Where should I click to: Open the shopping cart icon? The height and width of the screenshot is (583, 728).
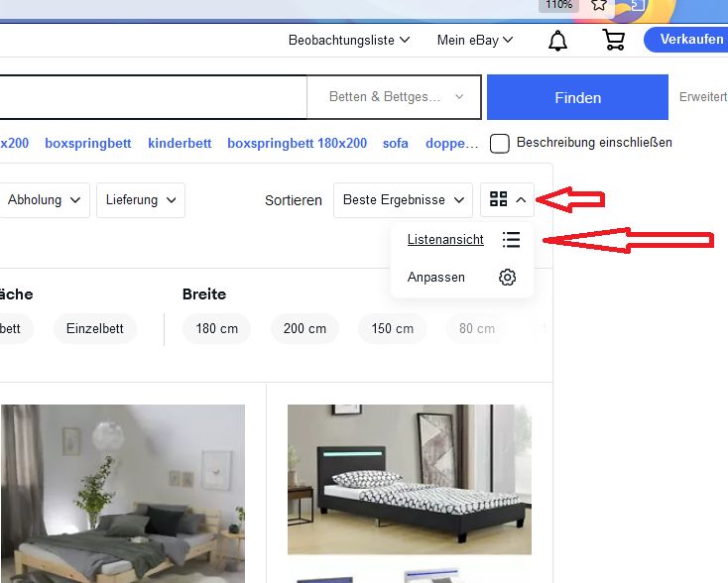(x=613, y=41)
